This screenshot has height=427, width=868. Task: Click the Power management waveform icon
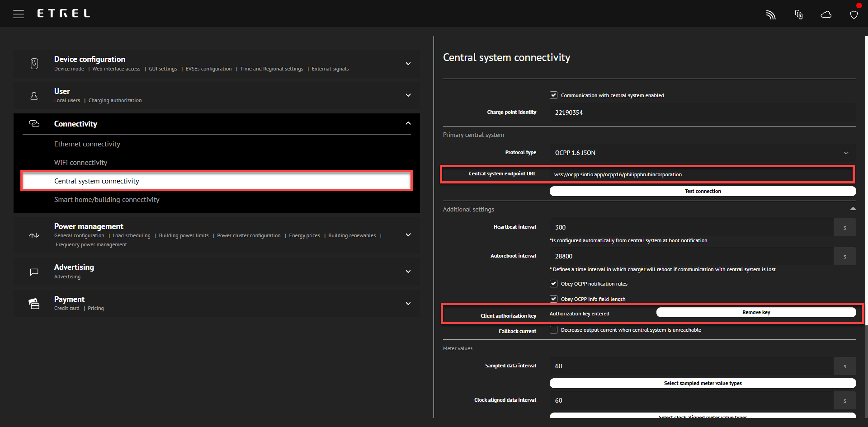pyautogui.click(x=34, y=235)
